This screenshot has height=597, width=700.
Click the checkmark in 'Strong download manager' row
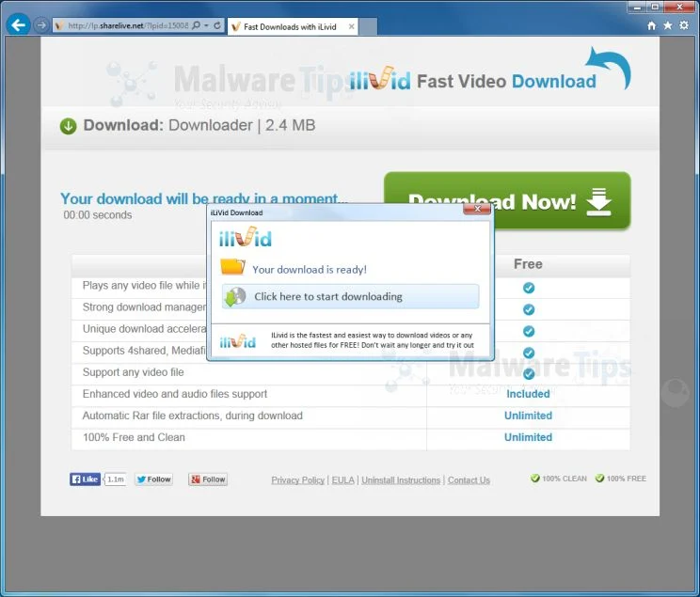tap(529, 309)
